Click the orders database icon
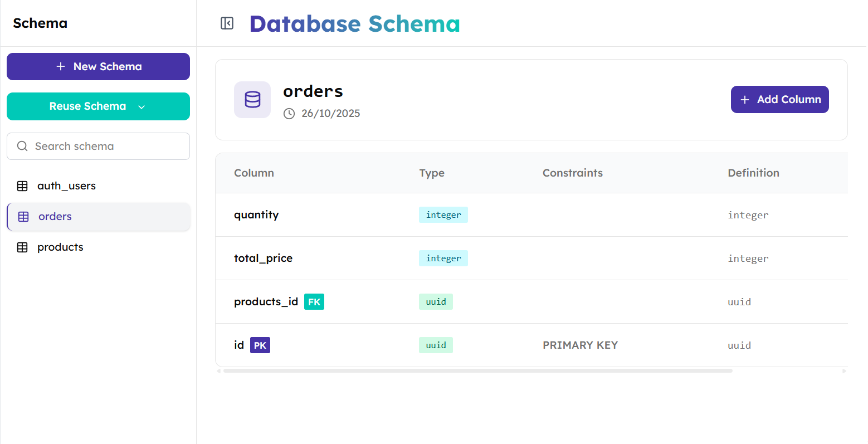This screenshot has height=444, width=868. pos(252,100)
